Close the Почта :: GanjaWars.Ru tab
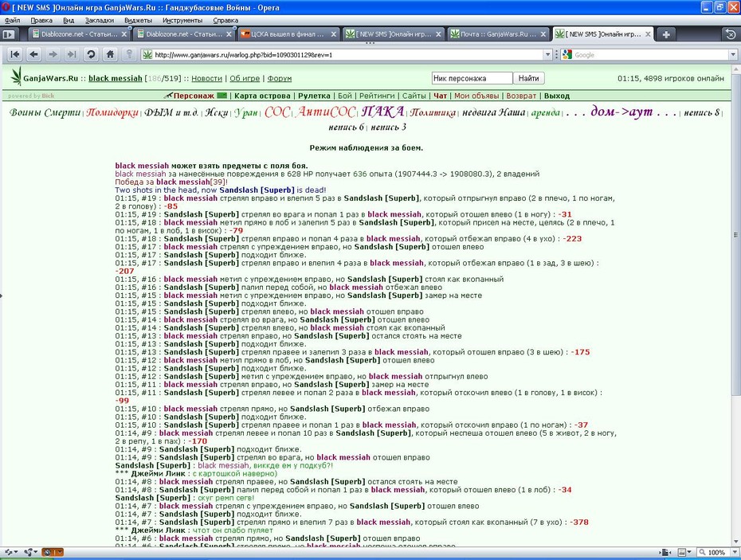741x560 pixels. [543, 34]
